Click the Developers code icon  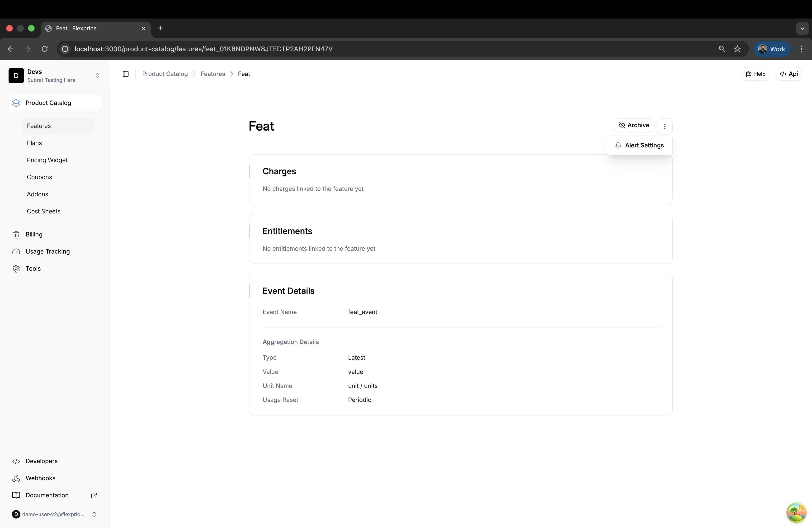tap(16, 461)
